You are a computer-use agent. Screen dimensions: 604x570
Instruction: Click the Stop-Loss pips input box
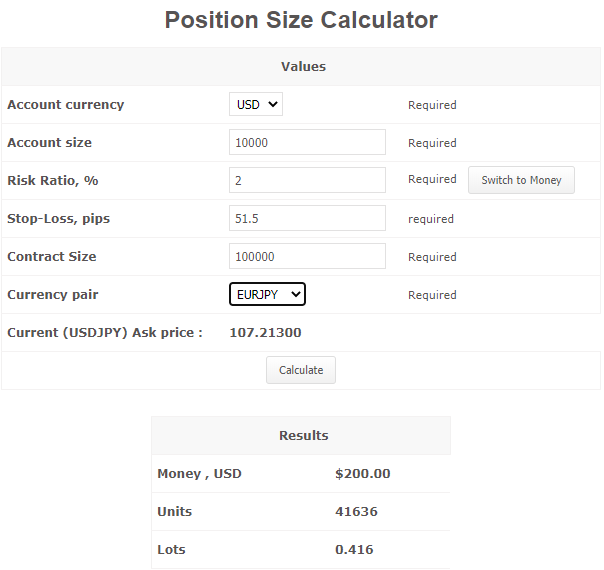tap(307, 218)
